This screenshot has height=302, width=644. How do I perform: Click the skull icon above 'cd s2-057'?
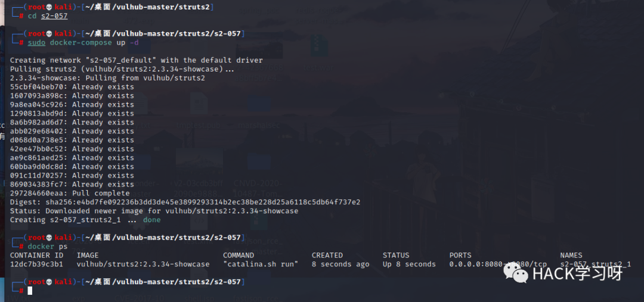49,7
